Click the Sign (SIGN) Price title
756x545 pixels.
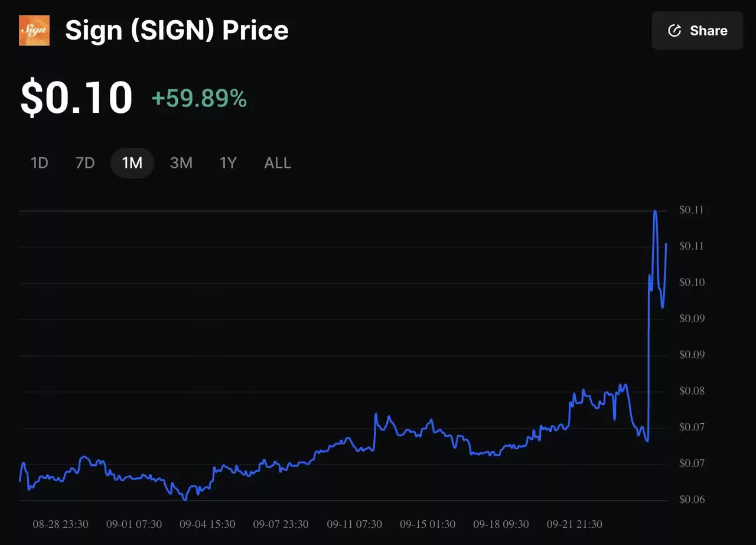177,30
